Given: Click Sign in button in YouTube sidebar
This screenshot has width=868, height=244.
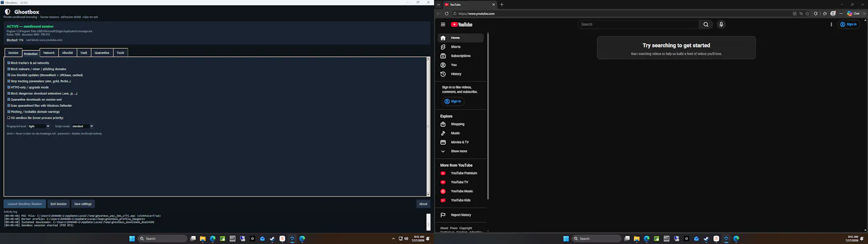Looking at the screenshot, I should click(452, 101).
